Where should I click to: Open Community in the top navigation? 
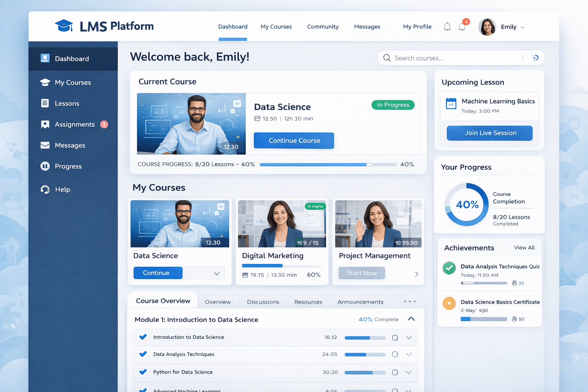tap(323, 27)
